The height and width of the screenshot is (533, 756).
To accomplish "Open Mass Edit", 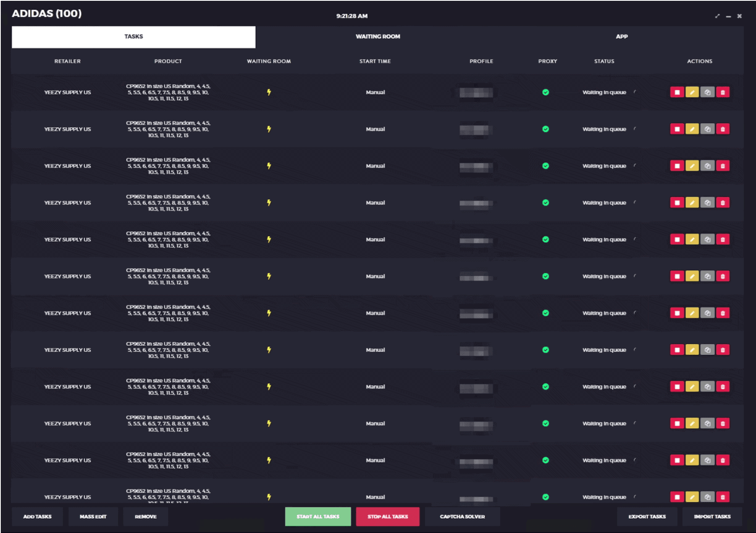I will click(x=93, y=517).
